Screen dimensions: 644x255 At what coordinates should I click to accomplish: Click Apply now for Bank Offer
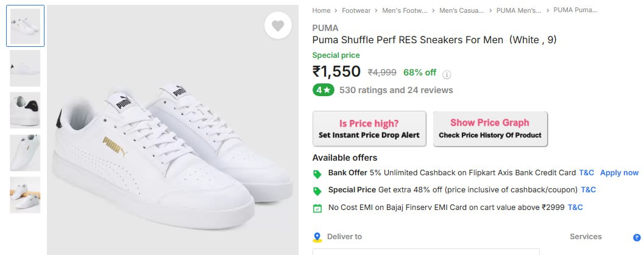pyautogui.click(x=619, y=173)
